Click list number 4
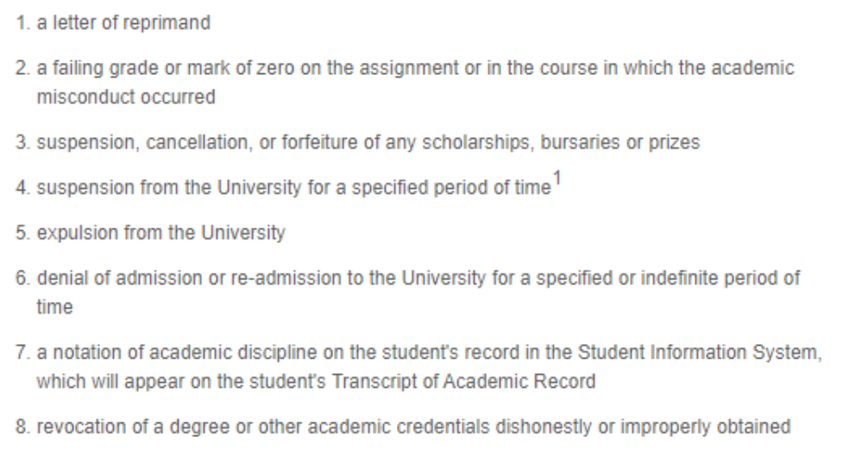 tap(22, 188)
